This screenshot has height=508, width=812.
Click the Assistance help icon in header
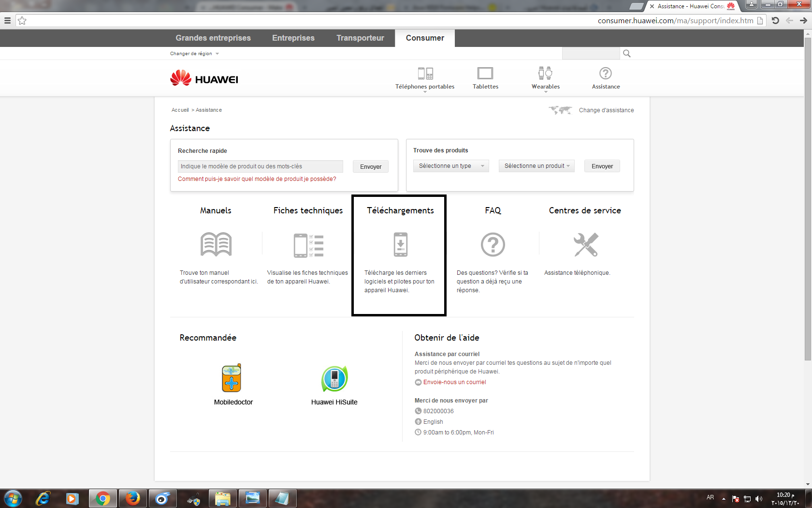click(x=606, y=73)
